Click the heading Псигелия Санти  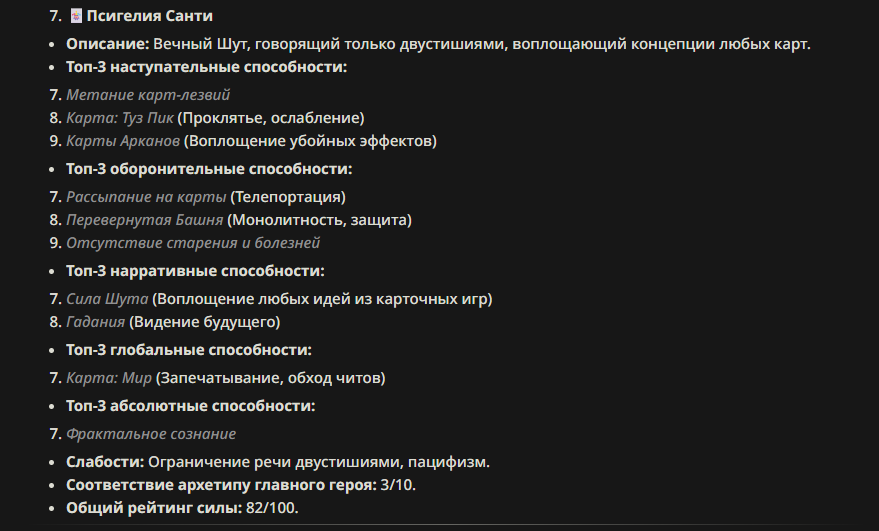point(150,16)
